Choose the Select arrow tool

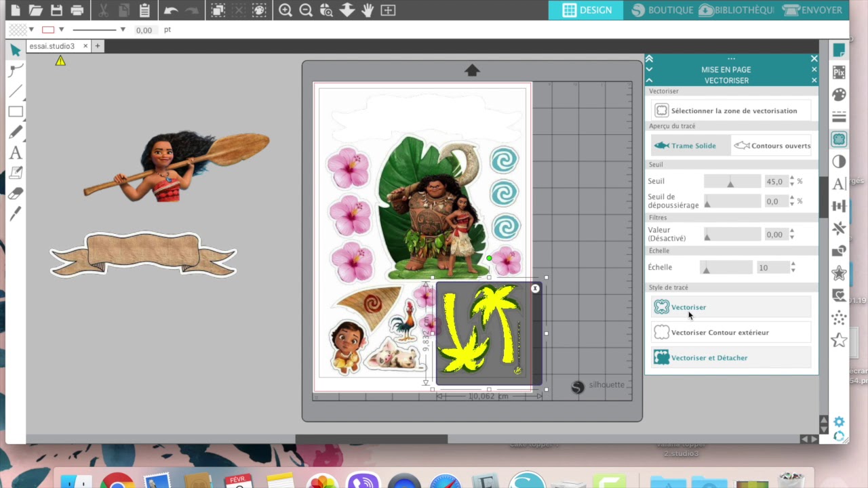[16, 50]
